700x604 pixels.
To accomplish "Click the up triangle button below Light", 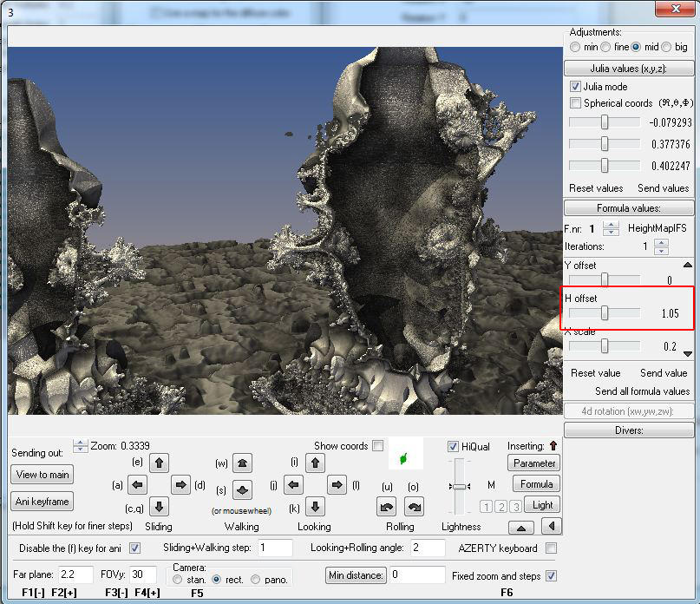I will click(521, 528).
